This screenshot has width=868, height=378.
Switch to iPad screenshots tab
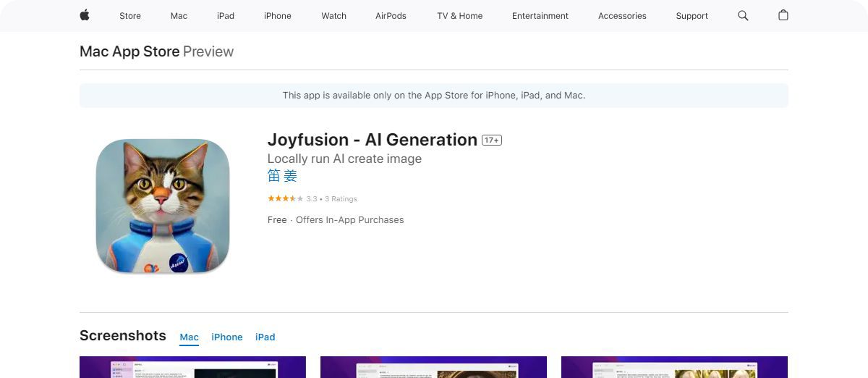tap(265, 337)
